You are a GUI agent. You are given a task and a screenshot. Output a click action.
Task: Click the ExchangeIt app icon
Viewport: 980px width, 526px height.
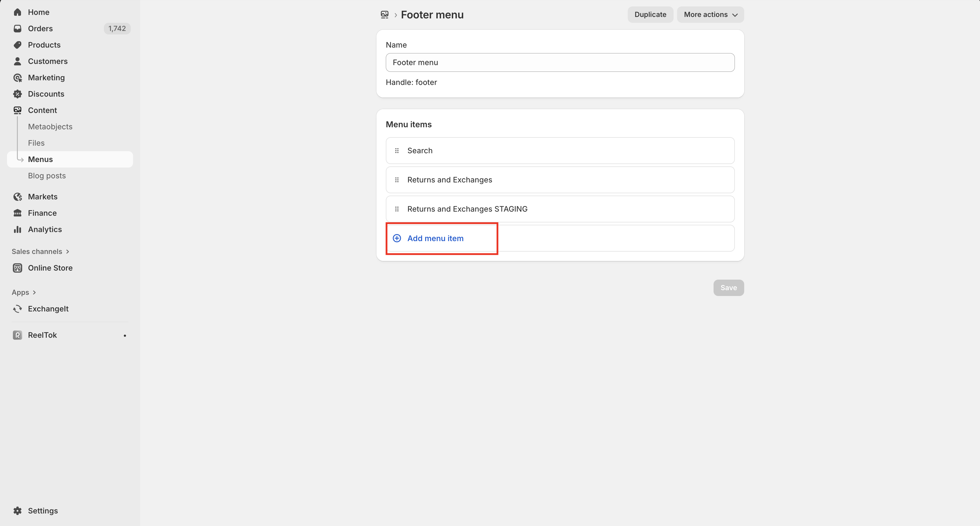[18, 309]
